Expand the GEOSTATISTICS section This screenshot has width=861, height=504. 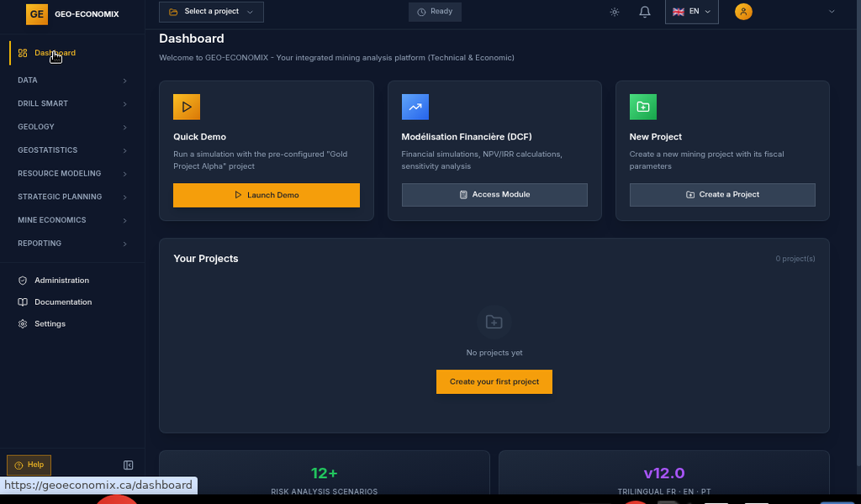pyautogui.click(x=72, y=150)
